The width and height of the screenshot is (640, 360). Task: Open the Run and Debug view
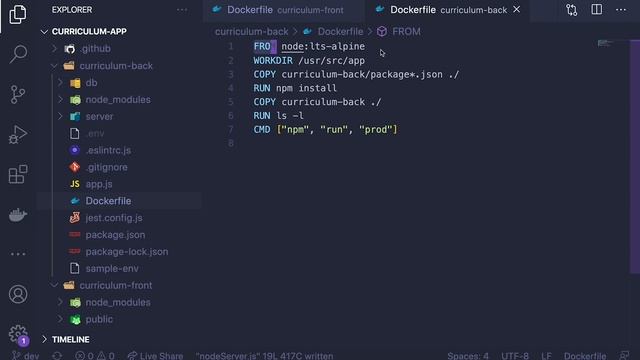[18, 134]
